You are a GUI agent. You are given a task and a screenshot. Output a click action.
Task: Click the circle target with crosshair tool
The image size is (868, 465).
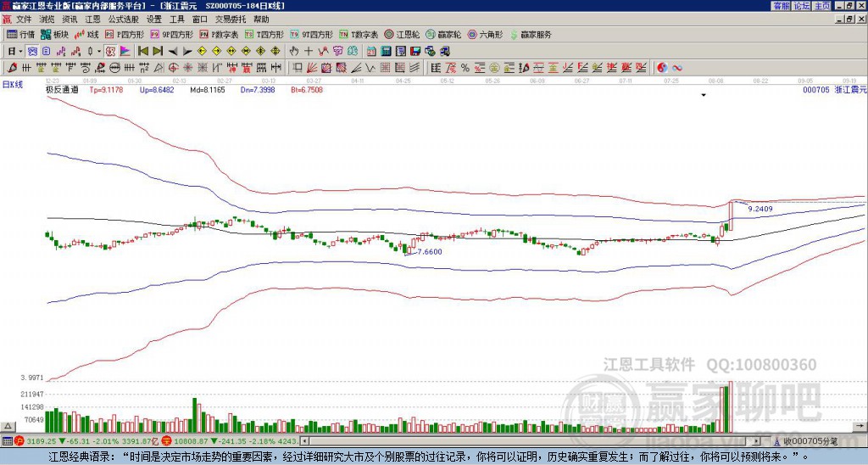pos(173,68)
